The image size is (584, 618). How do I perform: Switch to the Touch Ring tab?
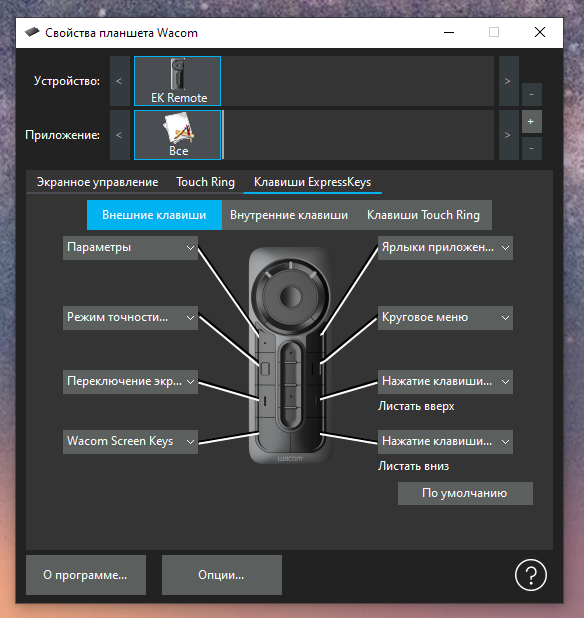click(205, 182)
